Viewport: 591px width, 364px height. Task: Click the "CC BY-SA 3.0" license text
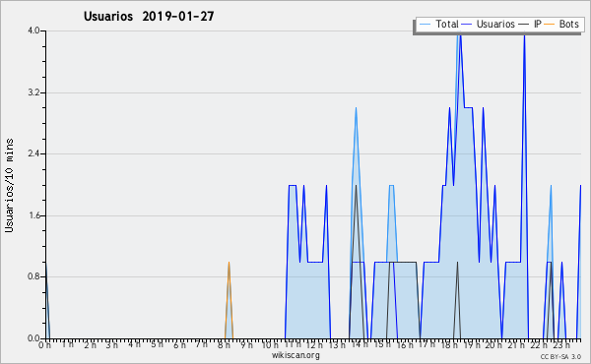560,356
